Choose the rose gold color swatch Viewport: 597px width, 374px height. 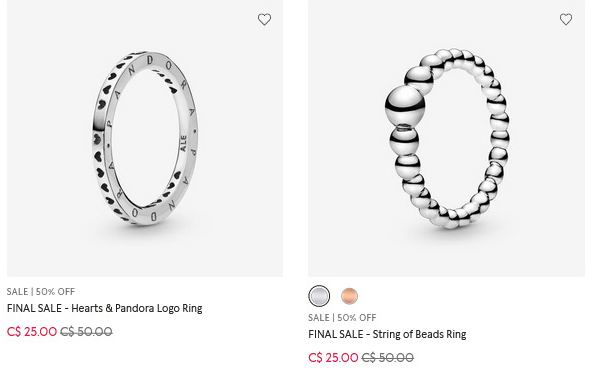349,296
